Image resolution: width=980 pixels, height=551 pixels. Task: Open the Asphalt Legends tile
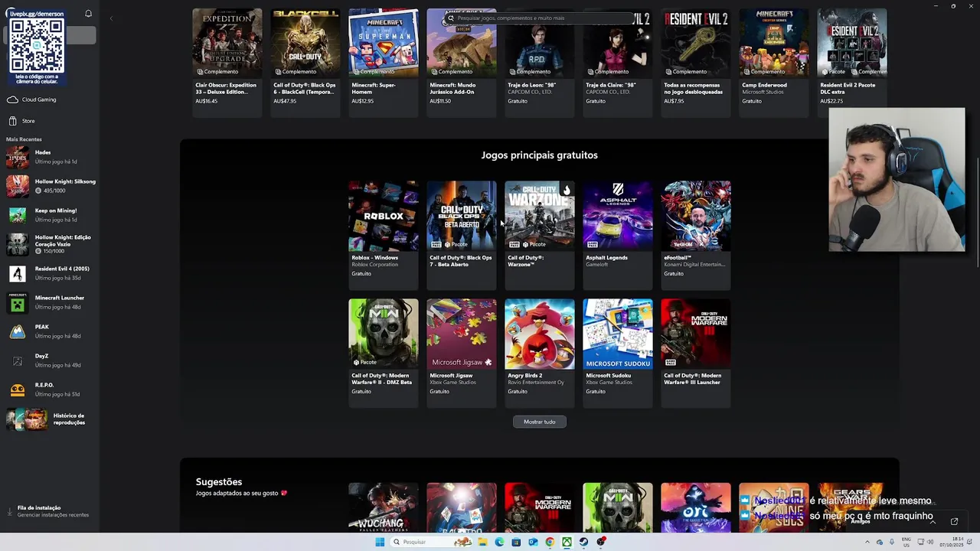point(618,235)
